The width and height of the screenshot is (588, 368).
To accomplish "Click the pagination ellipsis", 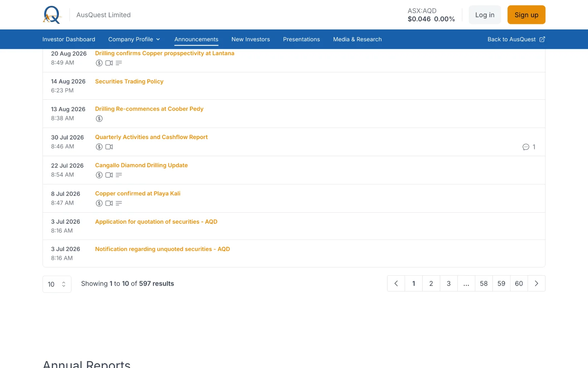I will pos(466,283).
